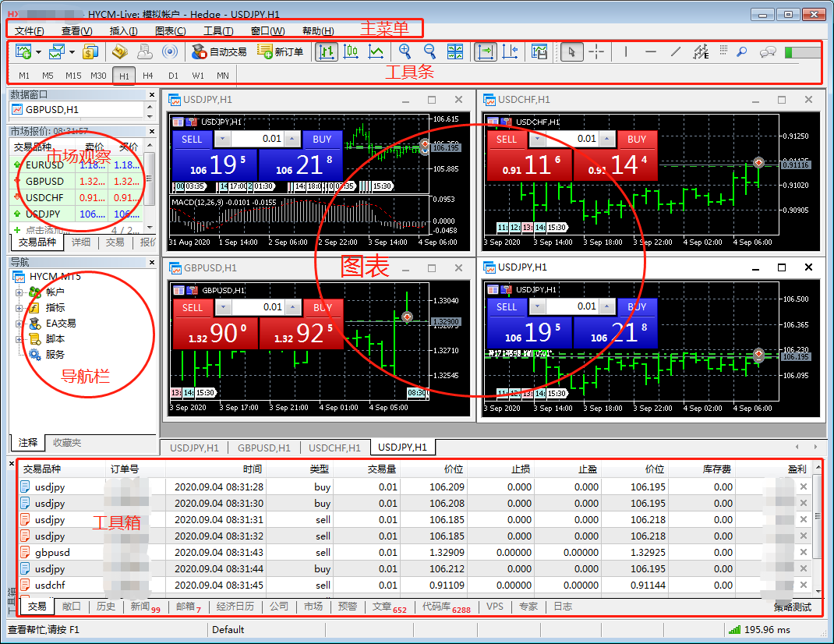
Task: Select line chart display icon
Action: pyautogui.click(x=376, y=51)
